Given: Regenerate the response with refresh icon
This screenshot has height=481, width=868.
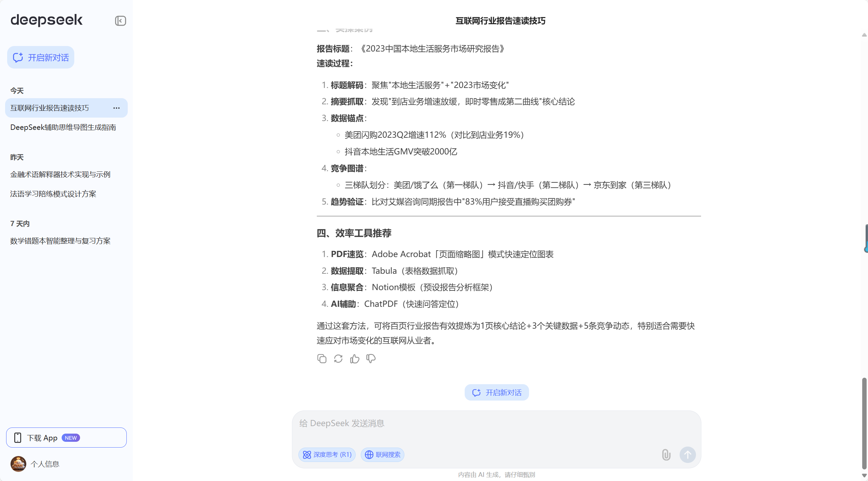Looking at the screenshot, I should click(338, 359).
